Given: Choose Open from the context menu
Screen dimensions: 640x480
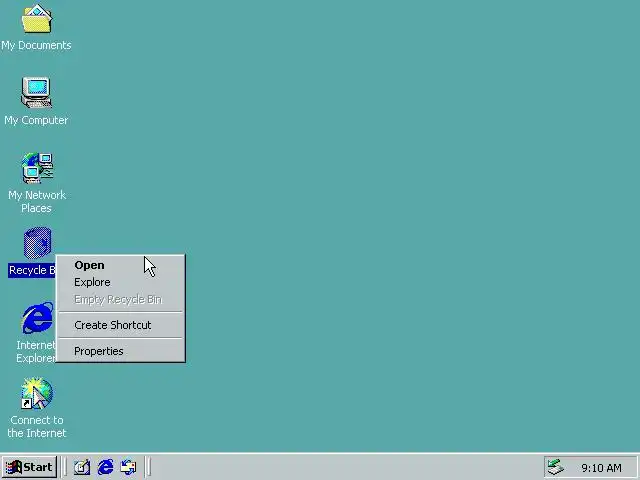Looking at the screenshot, I should coord(120,265).
